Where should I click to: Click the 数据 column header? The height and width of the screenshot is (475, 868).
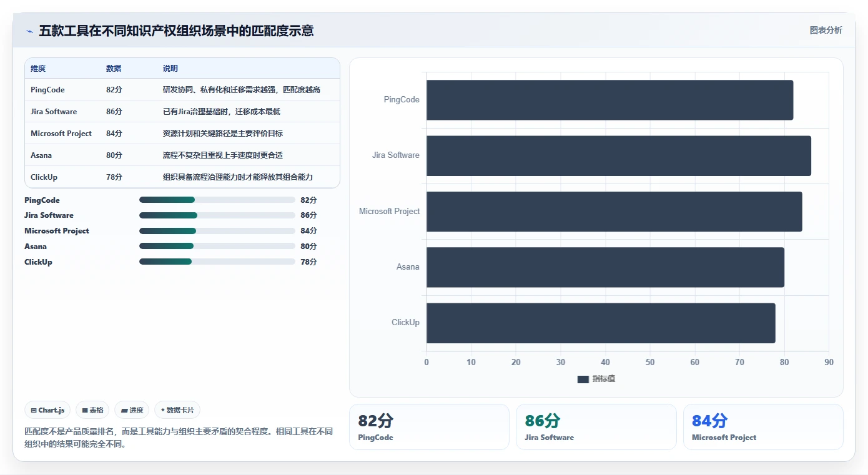pos(114,69)
